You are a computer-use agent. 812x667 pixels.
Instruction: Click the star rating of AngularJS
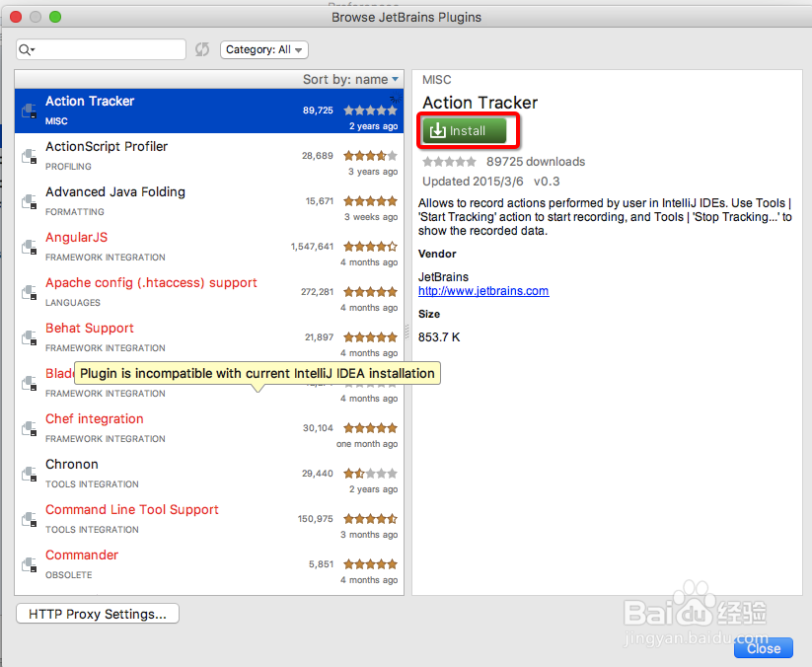pyautogui.click(x=370, y=247)
